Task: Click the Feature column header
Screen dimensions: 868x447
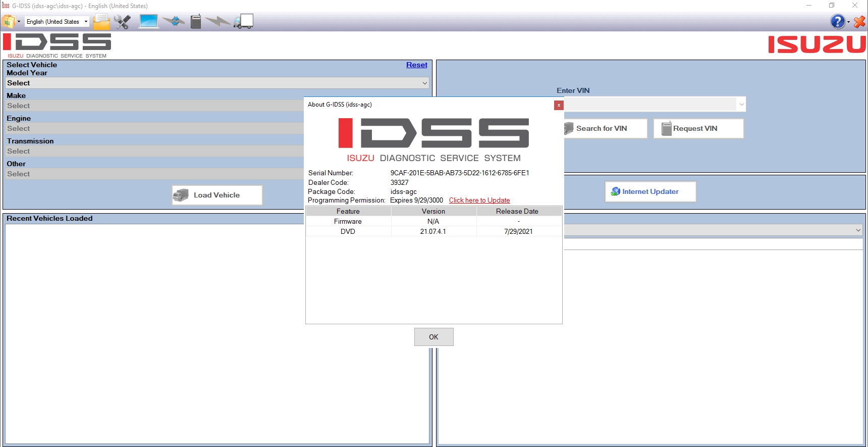Action: [348, 211]
